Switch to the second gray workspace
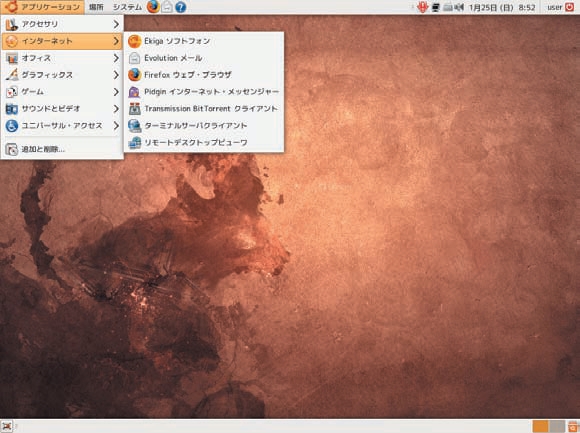The image size is (580, 433). pos(557,426)
